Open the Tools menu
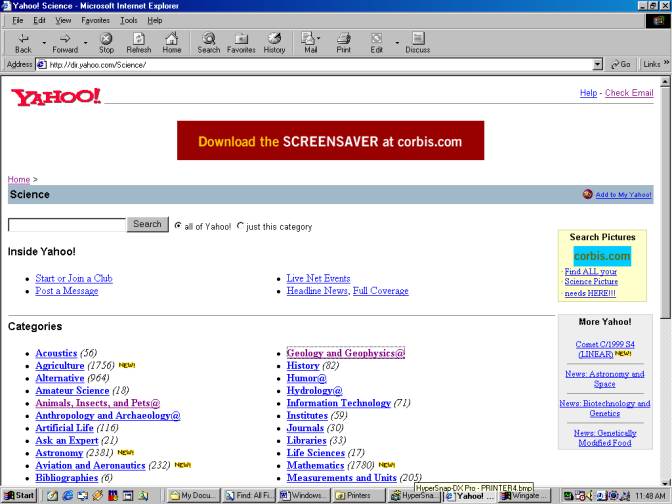Image resolution: width=672 pixels, height=504 pixels. pos(129,20)
